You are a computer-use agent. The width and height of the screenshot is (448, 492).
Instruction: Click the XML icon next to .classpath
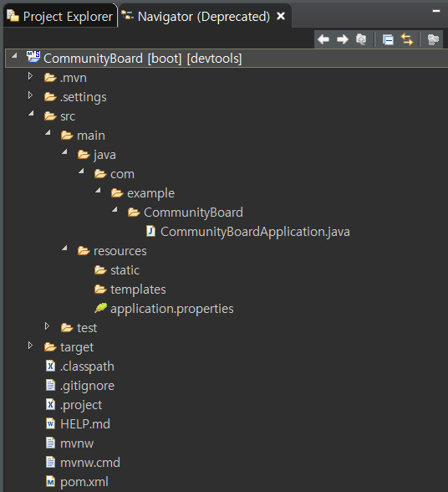point(50,366)
